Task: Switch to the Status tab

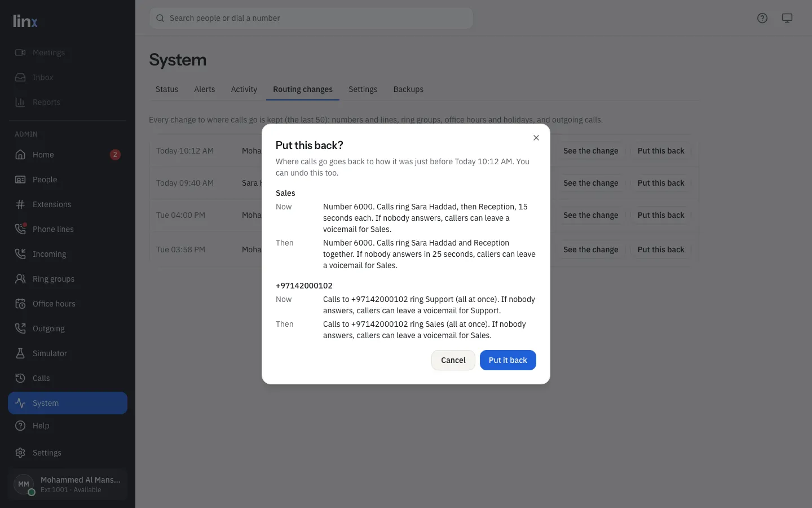Action: [167, 89]
